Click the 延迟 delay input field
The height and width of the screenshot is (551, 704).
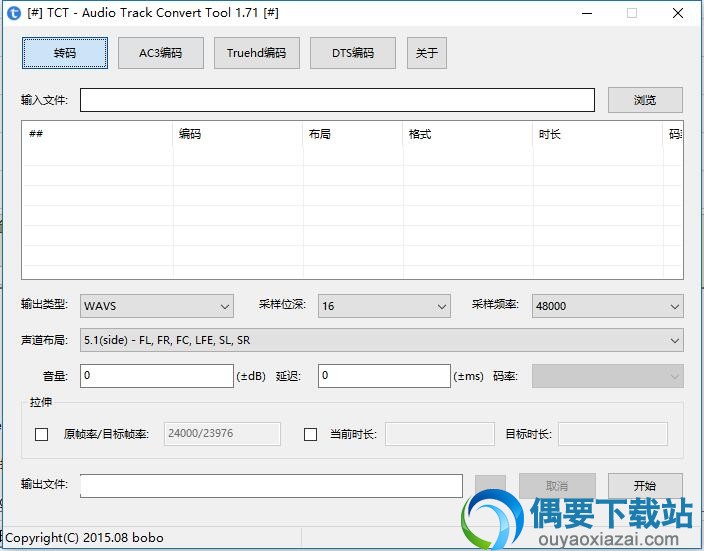tap(384, 376)
